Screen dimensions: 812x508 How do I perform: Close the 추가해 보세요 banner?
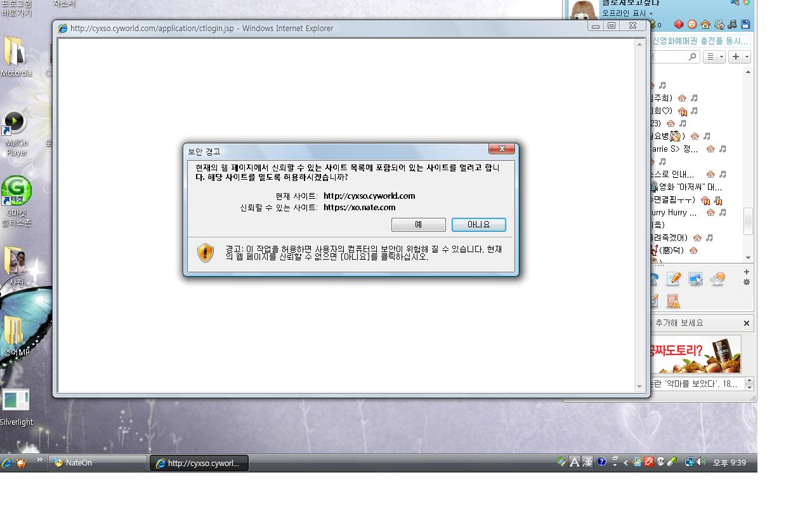747,323
